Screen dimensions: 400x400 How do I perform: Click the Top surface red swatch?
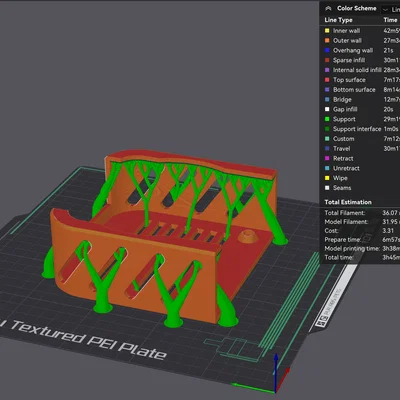click(x=327, y=80)
